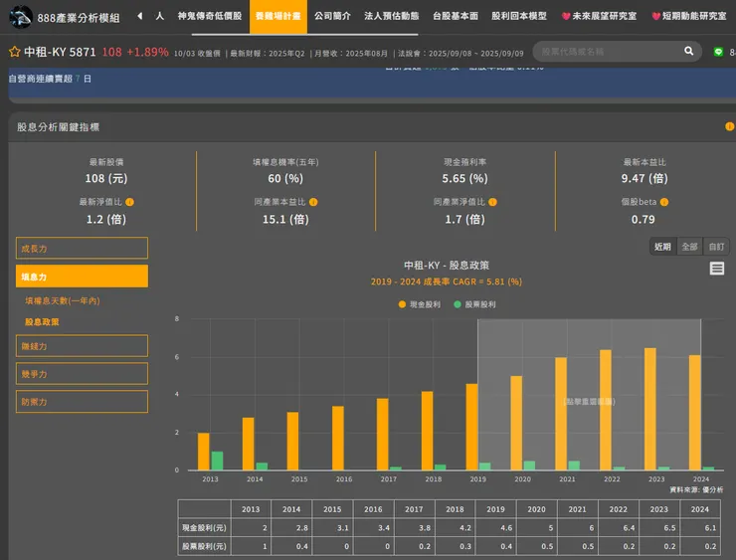Switch to the 公司簡介 tab
This screenshot has width=736, height=560.
coord(332,16)
